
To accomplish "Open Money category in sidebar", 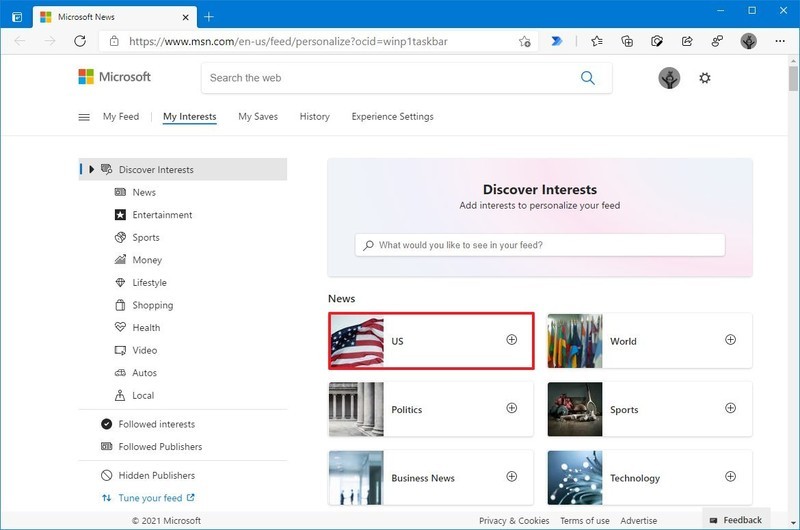I will (x=138, y=260).
